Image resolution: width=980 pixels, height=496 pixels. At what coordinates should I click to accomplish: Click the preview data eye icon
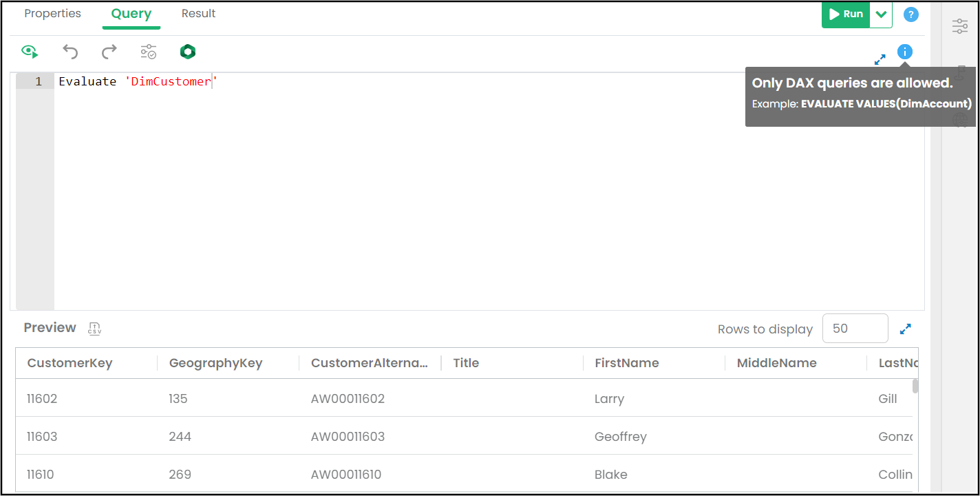click(30, 52)
